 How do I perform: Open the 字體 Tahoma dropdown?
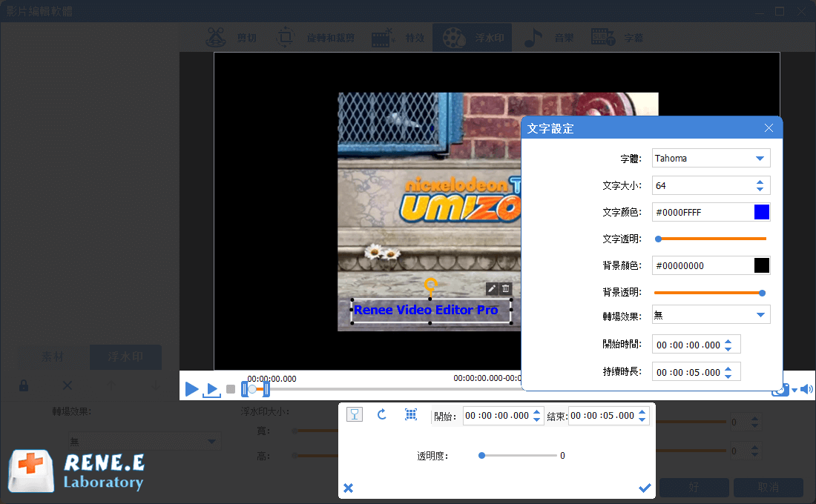pos(711,158)
